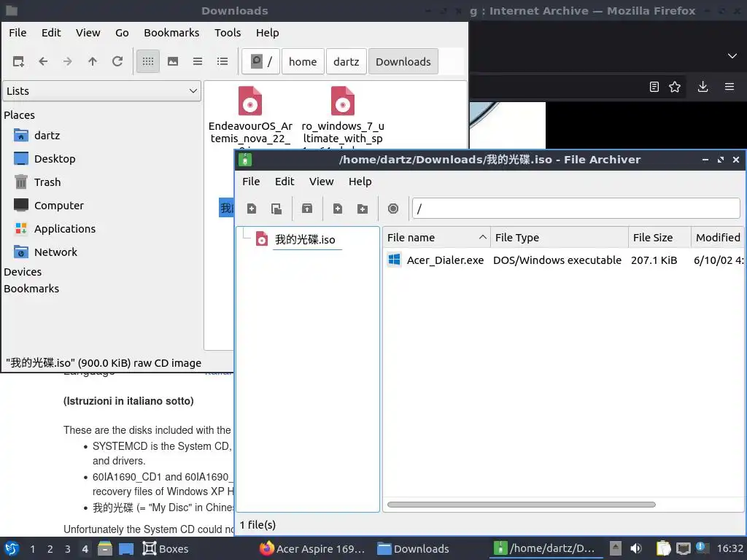
Task: Open Desktop in Places sidebar
Action: [55, 158]
